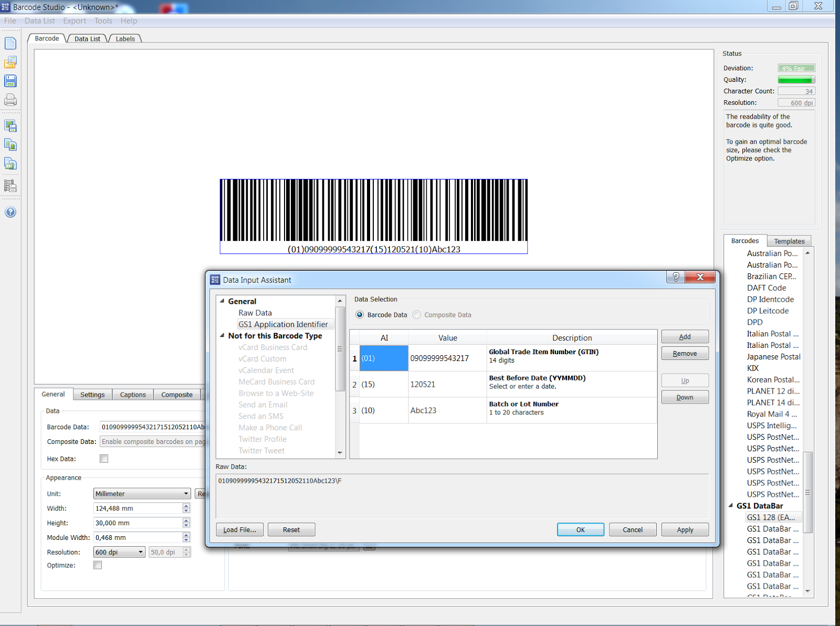The image size is (840, 626).
Task: Click the Load File... button
Action: pos(239,530)
